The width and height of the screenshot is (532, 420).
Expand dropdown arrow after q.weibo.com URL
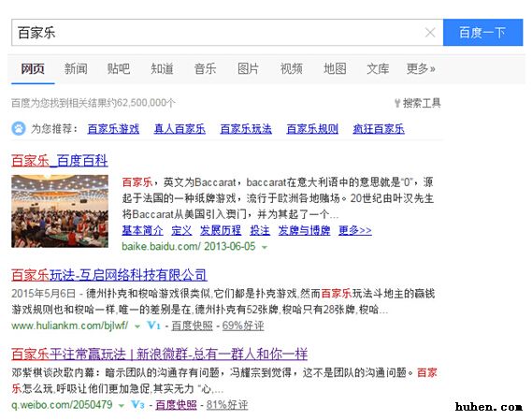tap(122, 406)
